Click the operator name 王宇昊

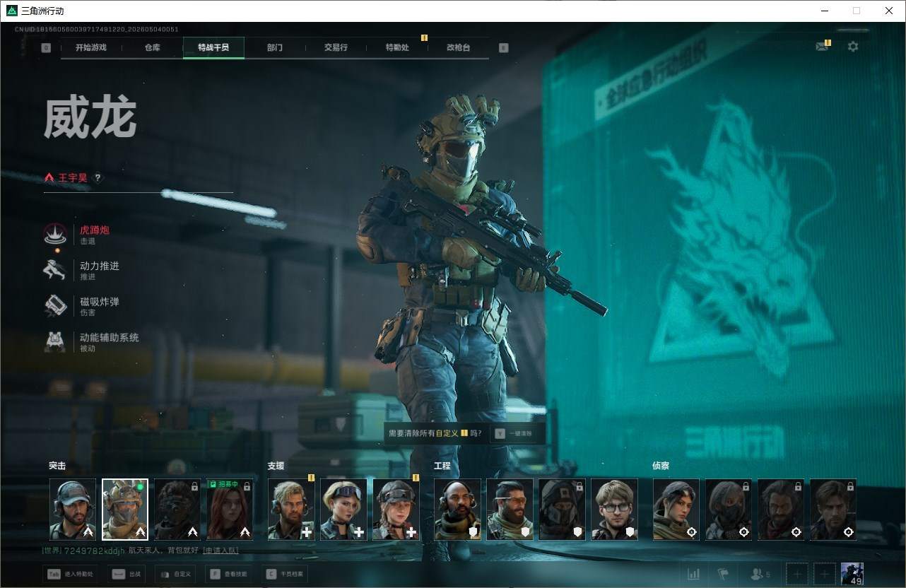point(73,178)
